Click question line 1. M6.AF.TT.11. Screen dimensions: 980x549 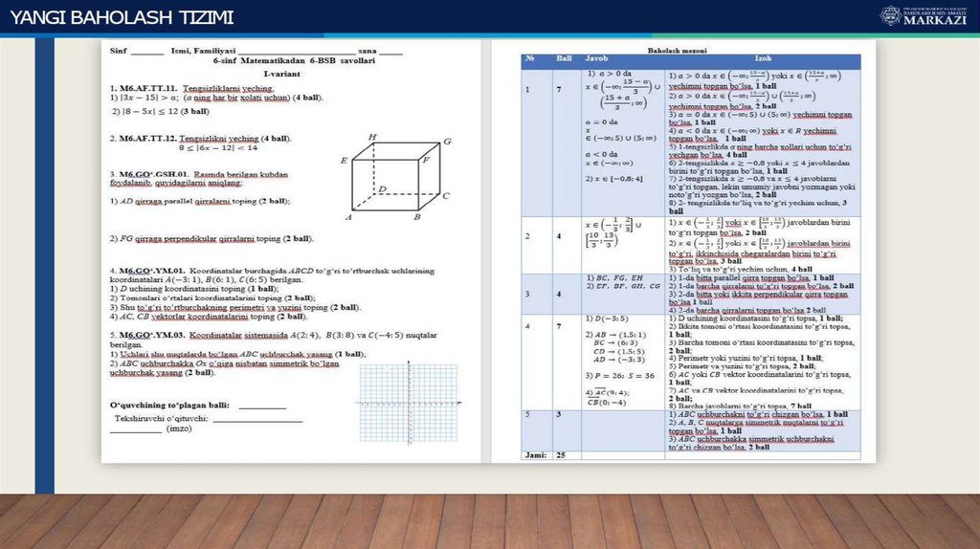pyautogui.click(x=191, y=89)
